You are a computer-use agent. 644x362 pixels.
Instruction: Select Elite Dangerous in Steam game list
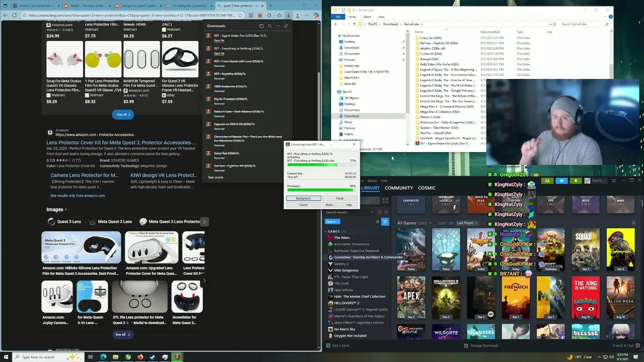coord(346,270)
